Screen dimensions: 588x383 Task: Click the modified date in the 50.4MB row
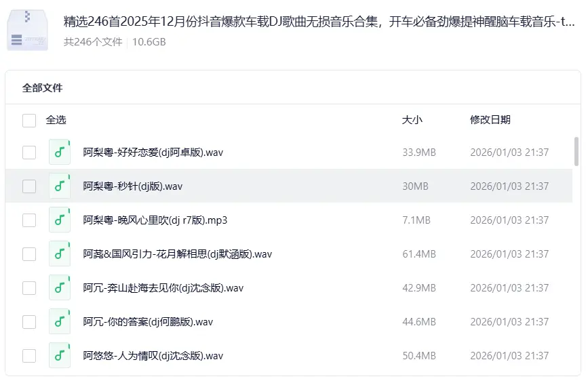tap(509, 356)
